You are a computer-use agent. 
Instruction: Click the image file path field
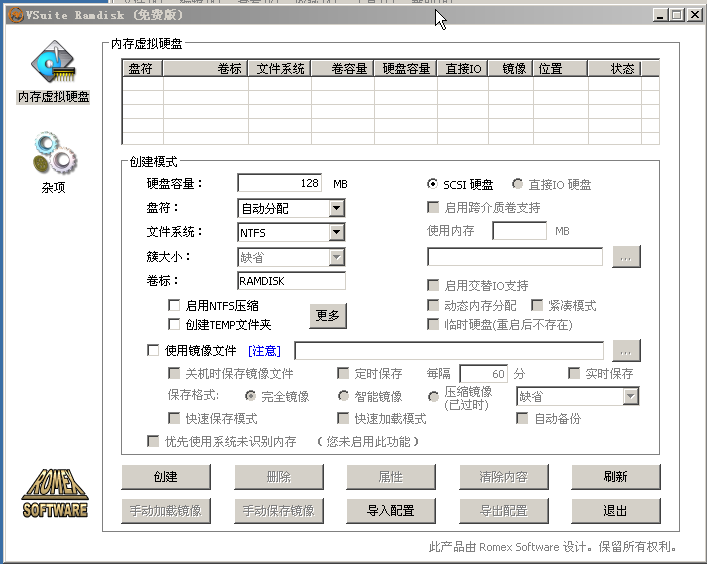449,350
